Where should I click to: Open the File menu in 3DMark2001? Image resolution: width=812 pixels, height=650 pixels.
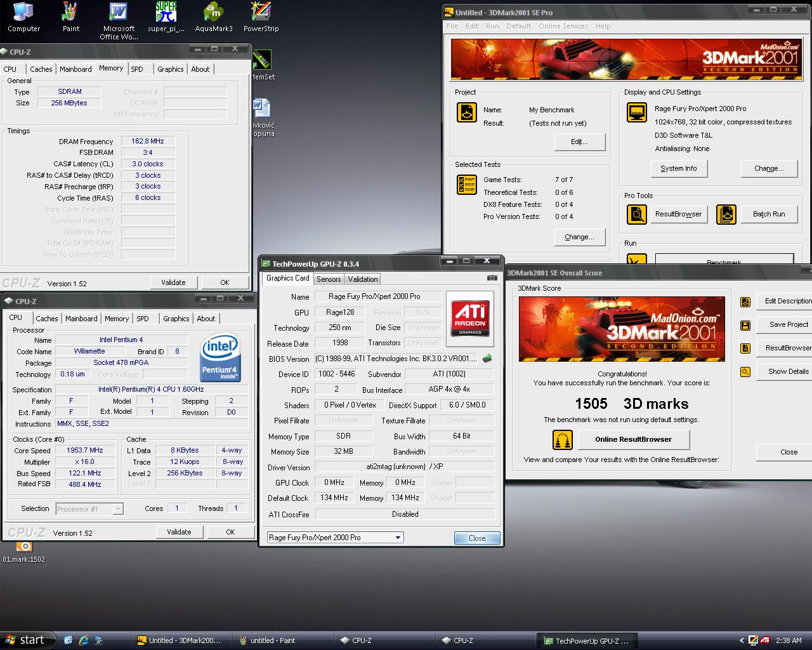(x=452, y=26)
